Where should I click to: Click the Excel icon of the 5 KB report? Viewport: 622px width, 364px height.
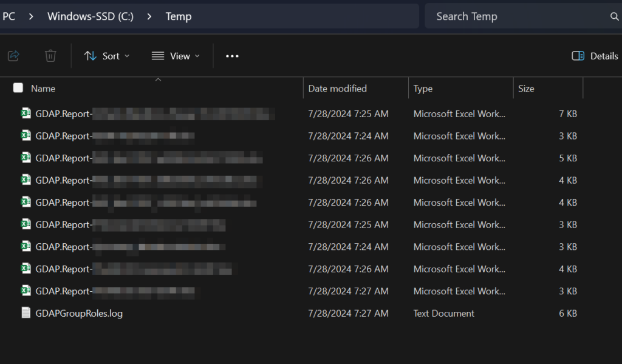click(26, 158)
